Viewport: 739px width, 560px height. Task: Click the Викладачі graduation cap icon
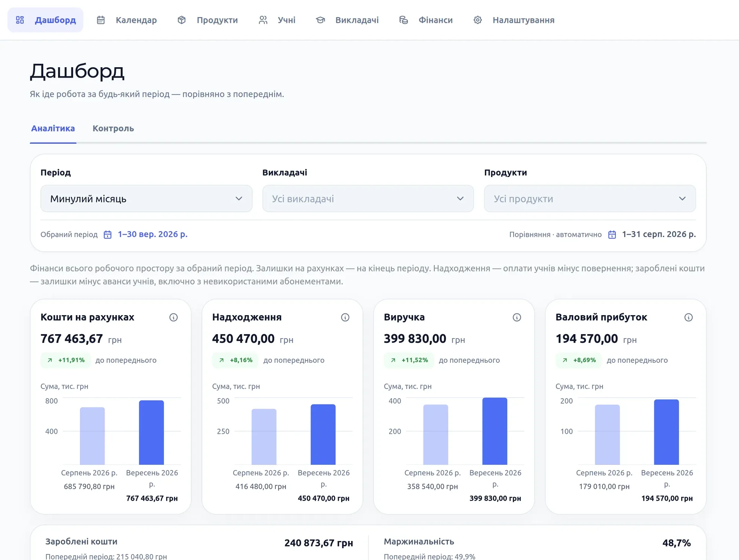321,20
